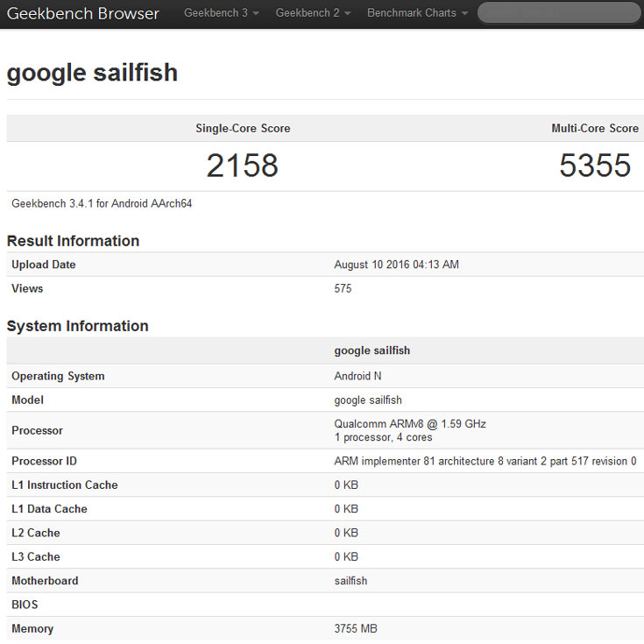644x644 pixels.
Task: Select the 3755 MB memory value
Action: pyautogui.click(x=357, y=628)
